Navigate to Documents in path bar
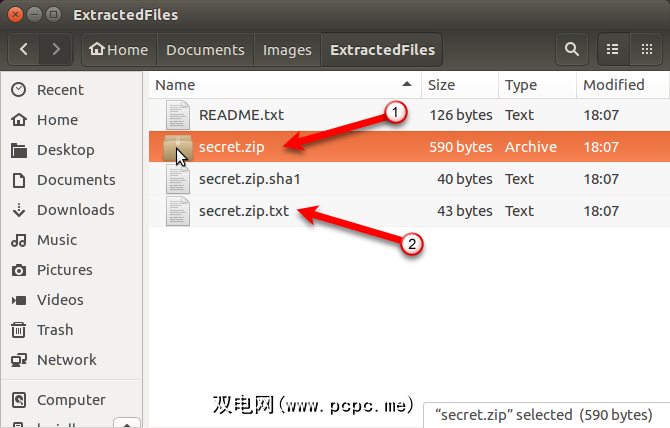The height and width of the screenshot is (428, 670). click(x=205, y=49)
